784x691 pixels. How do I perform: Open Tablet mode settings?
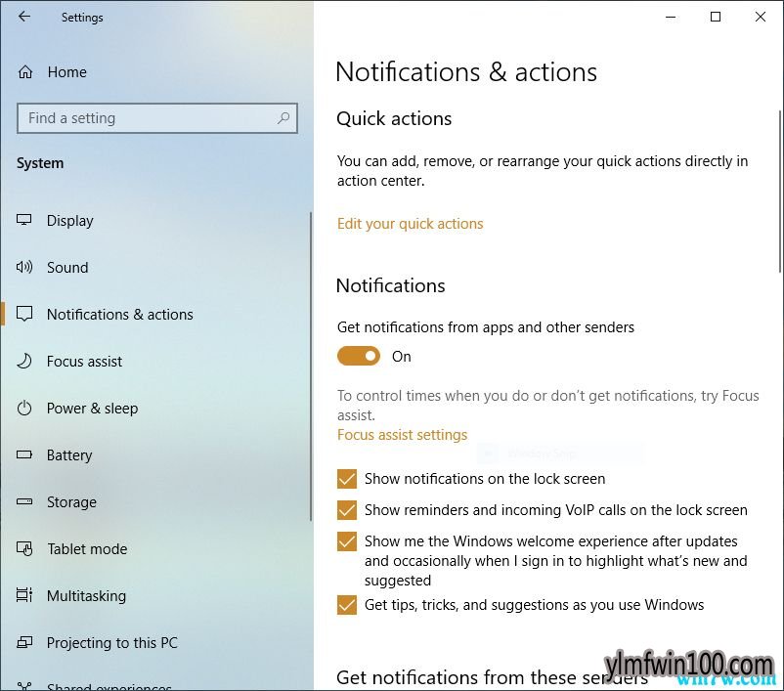point(155,549)
